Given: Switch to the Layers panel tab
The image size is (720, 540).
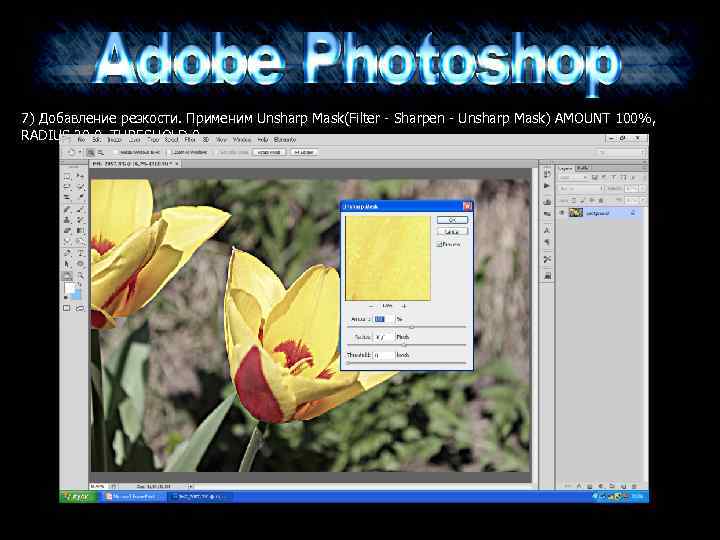Looking at the screenshot, I should click(566, 169).
